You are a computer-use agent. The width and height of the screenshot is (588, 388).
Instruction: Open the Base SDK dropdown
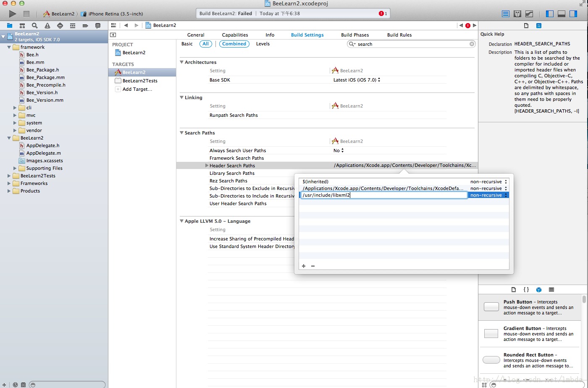pos(357,80)
